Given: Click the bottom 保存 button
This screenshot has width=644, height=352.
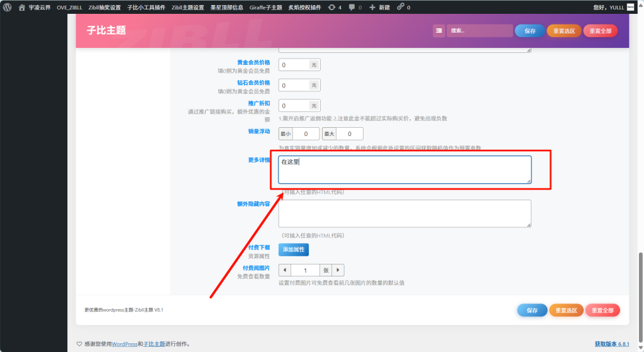Looking at the screenshot, I should click(x=532, y=310).
